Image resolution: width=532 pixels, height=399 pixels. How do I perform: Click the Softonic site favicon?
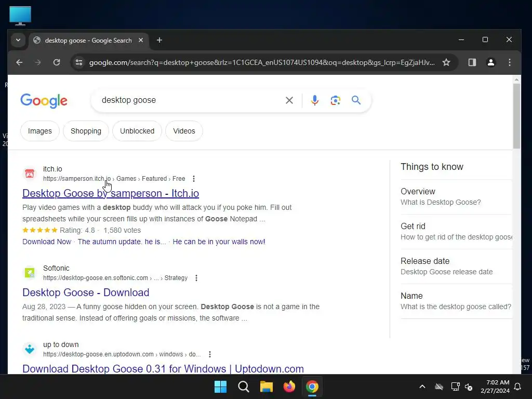click(x=30, y=273)
